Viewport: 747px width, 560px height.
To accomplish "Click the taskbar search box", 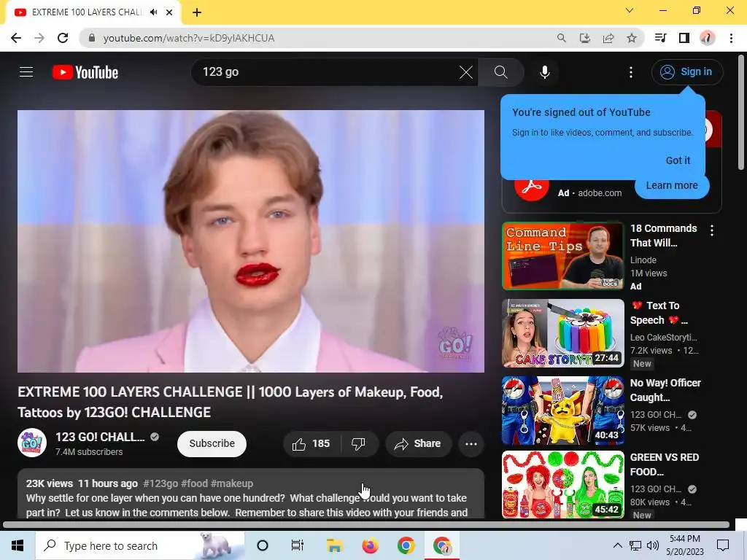I will (x=139, y=545).
